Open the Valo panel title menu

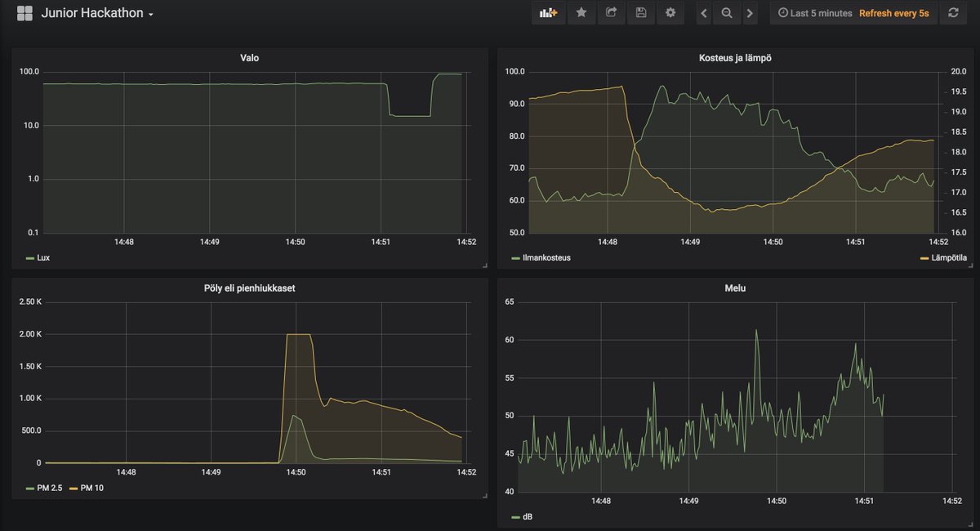pyautogui.click(x=250, y=58)
